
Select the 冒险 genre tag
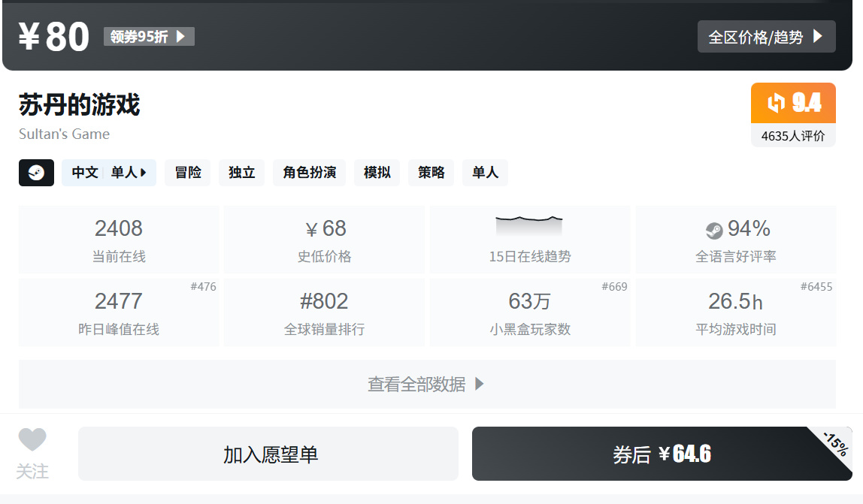coord(188,173)
